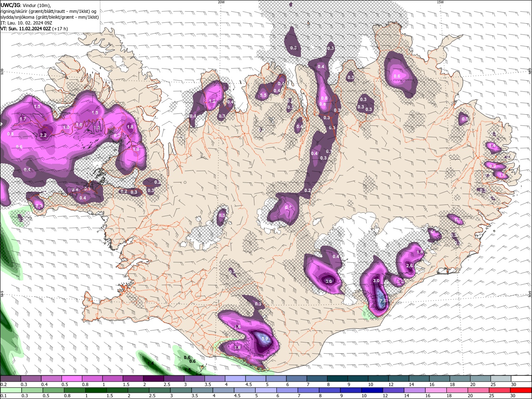The height and width of the screenshot is (399, 532).
Task: Click the '1.2' snowfall value on the map
Action: click(x=212, y=101)
